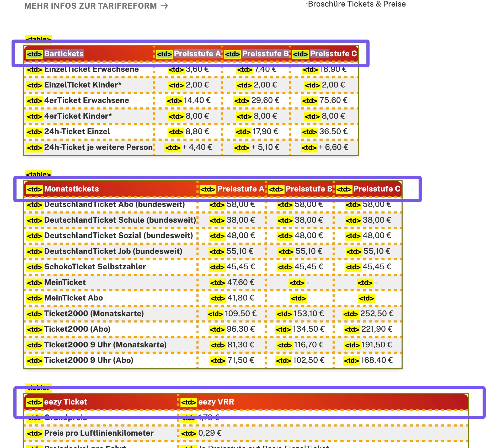
Task: Select the 4erTicket Erwachsene row label
Action: (x=87, y=100)
